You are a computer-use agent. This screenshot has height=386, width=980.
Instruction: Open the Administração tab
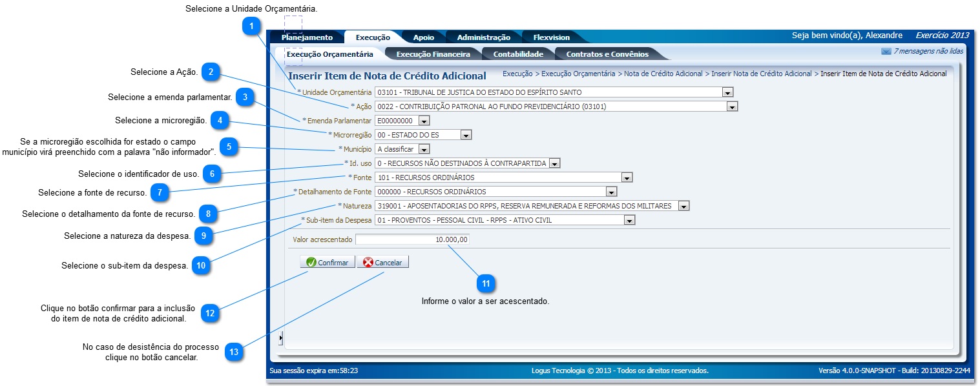coord(483,37)
